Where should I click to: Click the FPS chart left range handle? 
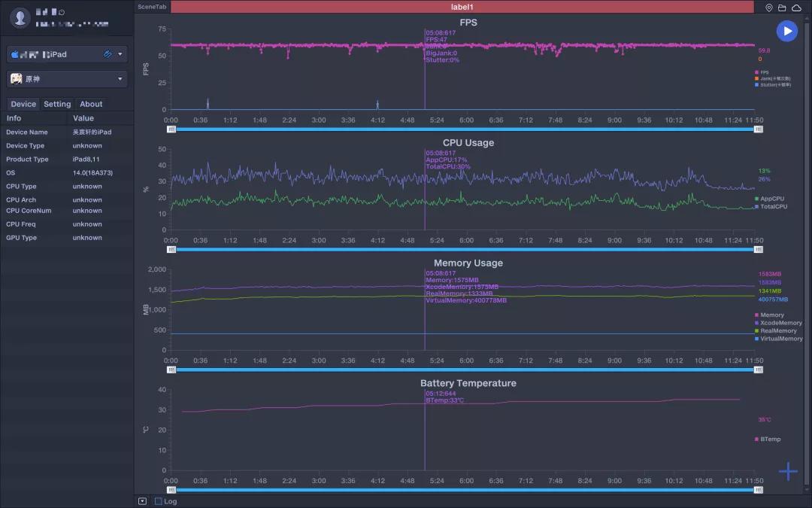click(x=171, y=129)
